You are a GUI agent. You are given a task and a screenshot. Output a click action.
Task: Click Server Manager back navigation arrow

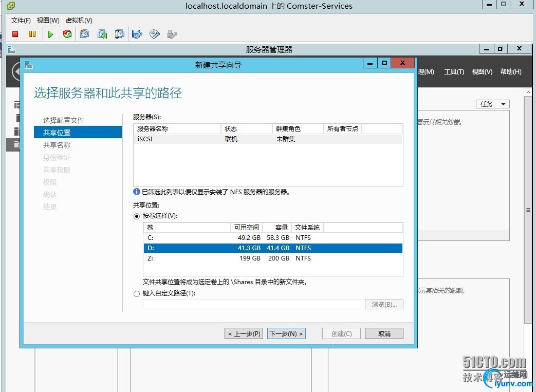16,72
